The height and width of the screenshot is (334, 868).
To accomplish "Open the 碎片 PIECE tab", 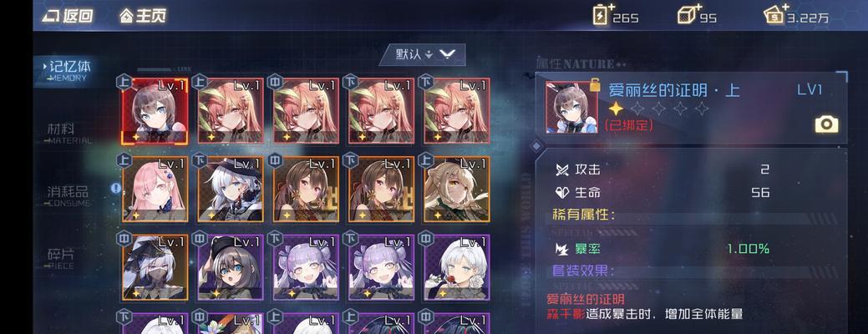I will click(x=61, y=258).
